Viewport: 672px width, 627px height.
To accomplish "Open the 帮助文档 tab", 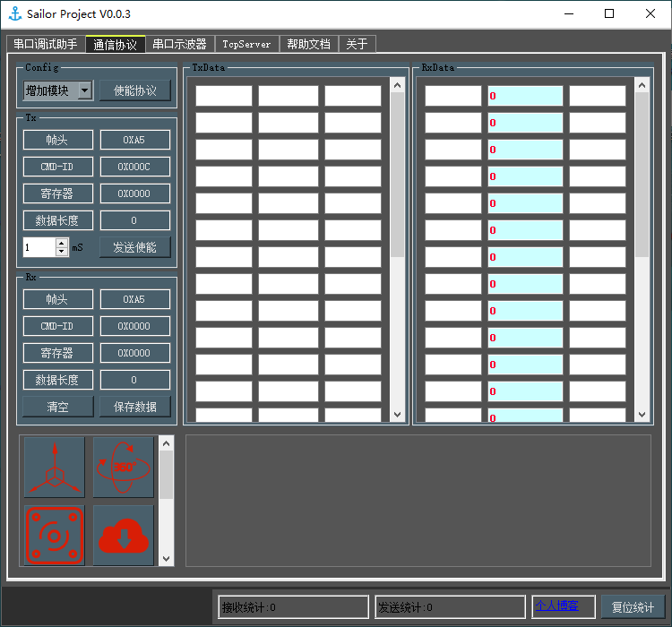I will click(309, 44).
